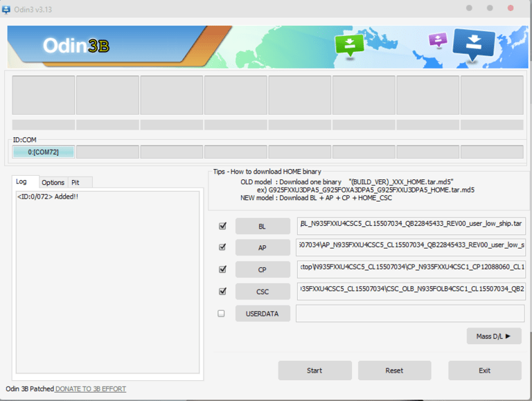Browse for a CP file
The height and width of the screenshot is (401, 532).
[x=263, y=269]
